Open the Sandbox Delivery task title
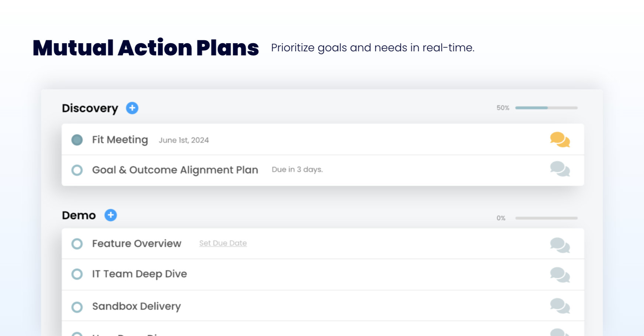Screen dimensions: 644x336 pyautogui.click(x=136, y=306)
